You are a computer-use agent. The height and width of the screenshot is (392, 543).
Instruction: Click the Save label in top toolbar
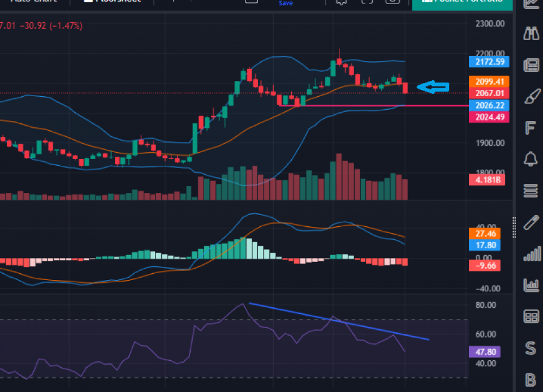(286, 3)
